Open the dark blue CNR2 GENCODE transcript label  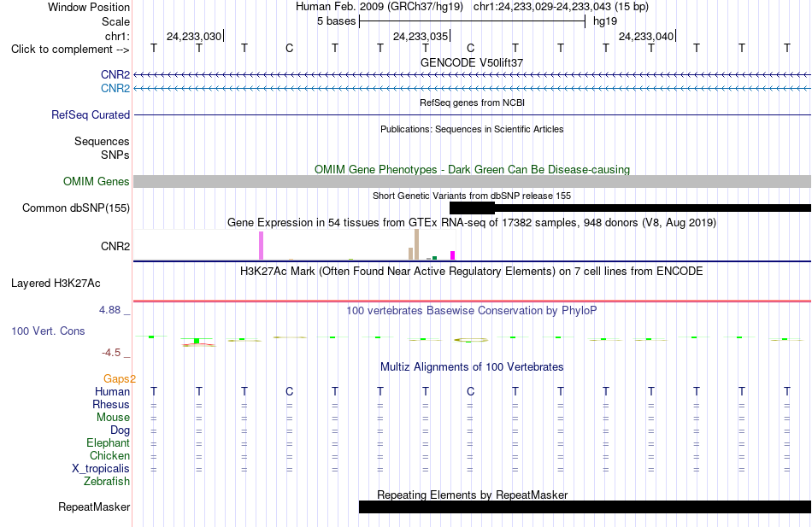coord(115,74)
